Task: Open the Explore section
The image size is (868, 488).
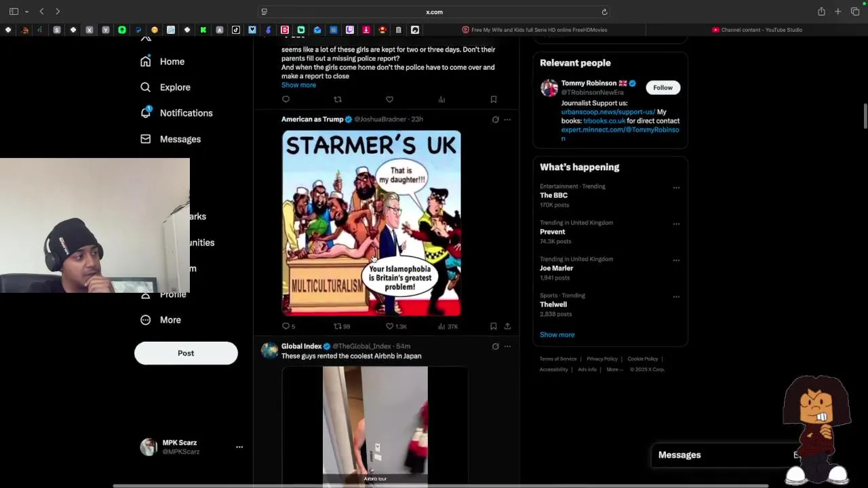Action: tap(175, 87)
